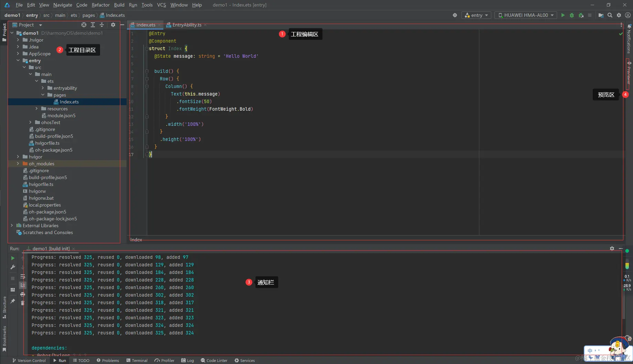Viewport: 633px width, 364px height.
Task: Toggle soft-wrap in Run console
Action: click(23, 277)
